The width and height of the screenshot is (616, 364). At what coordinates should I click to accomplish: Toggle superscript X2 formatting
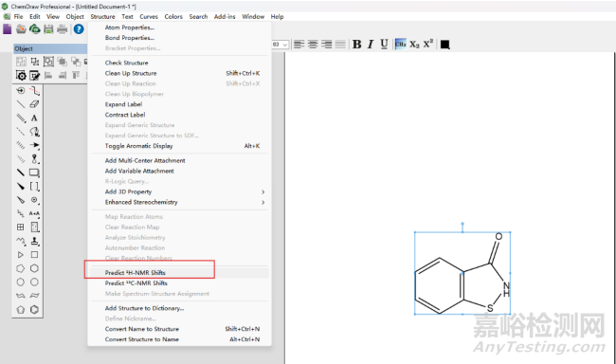point(427,44)
